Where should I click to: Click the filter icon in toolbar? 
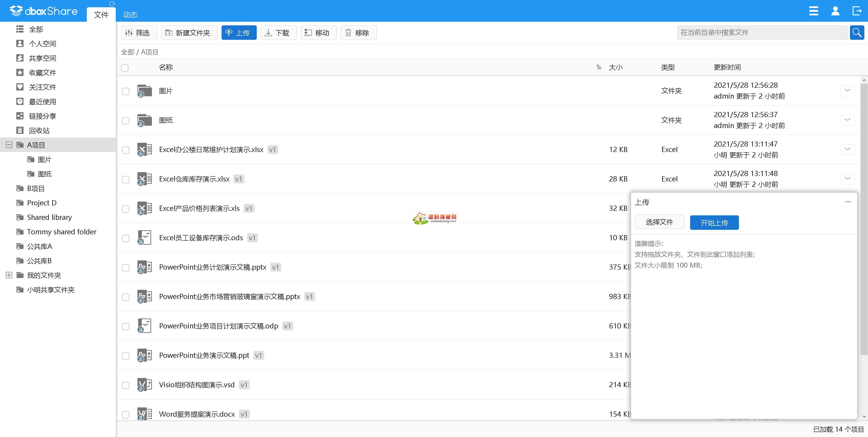[x=137, y=32]
